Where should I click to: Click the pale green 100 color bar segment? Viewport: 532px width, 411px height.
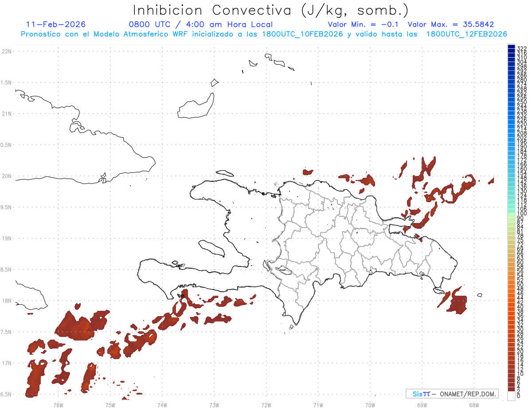[511, 215]
